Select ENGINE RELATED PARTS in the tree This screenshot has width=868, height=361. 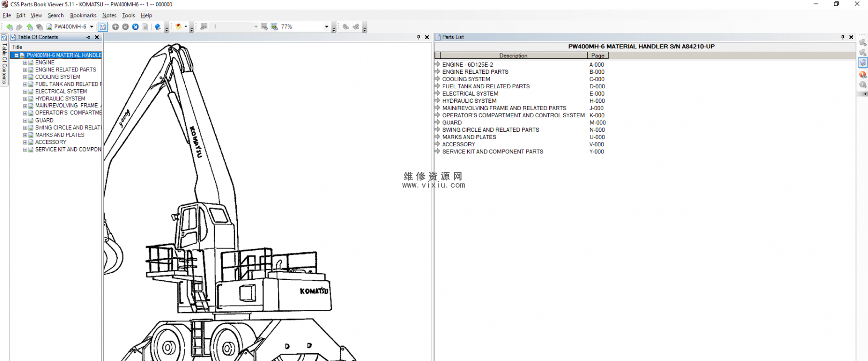66,69
